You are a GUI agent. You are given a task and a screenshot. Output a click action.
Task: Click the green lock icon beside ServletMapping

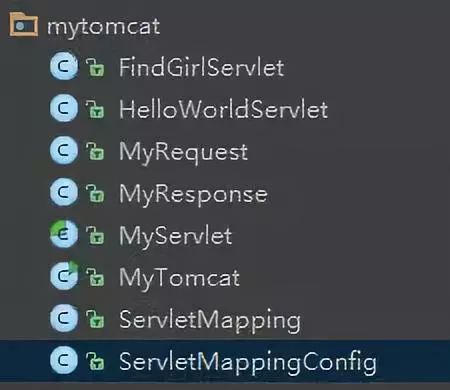point(95,319)
